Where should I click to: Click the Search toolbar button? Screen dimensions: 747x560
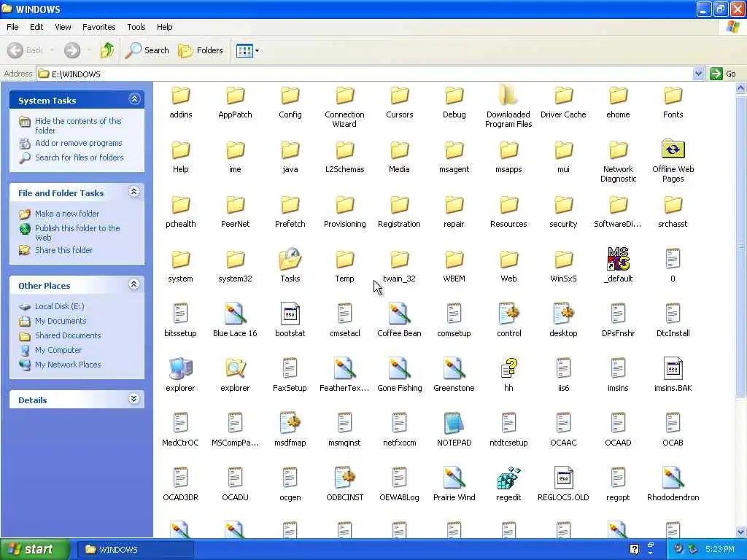[x=147, y=50]
